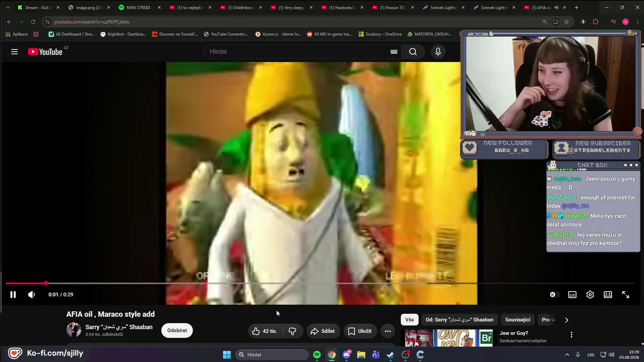Open Steam from the taskbar

[x=391, y=355]
